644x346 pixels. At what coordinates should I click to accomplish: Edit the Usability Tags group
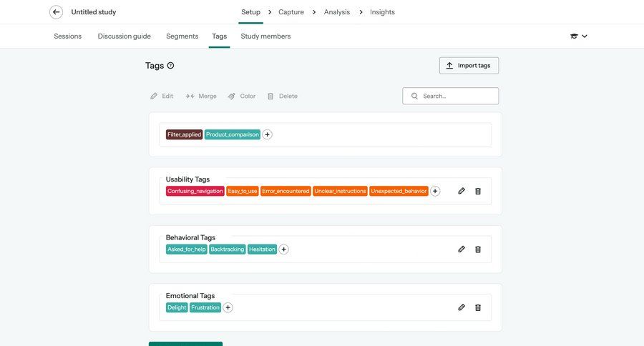(x=462, y=191)
